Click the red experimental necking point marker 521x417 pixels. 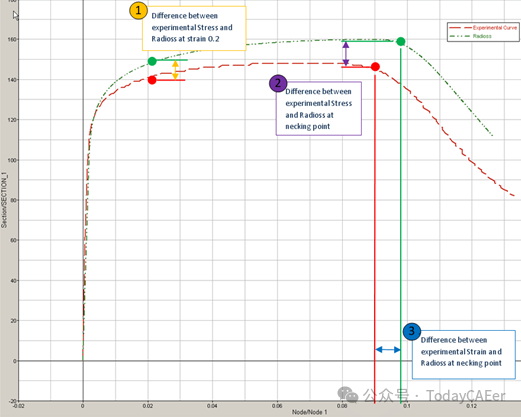(375, 67)
